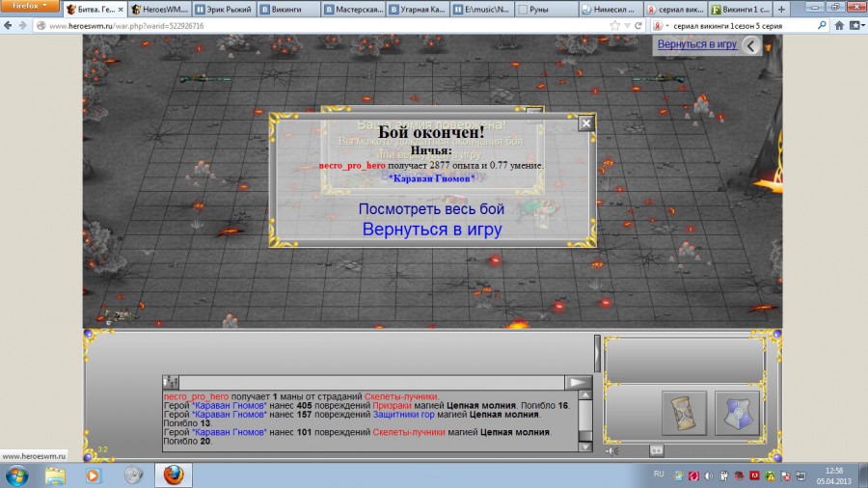
Task: Click the shield defend button
Action: coord(737,413)
